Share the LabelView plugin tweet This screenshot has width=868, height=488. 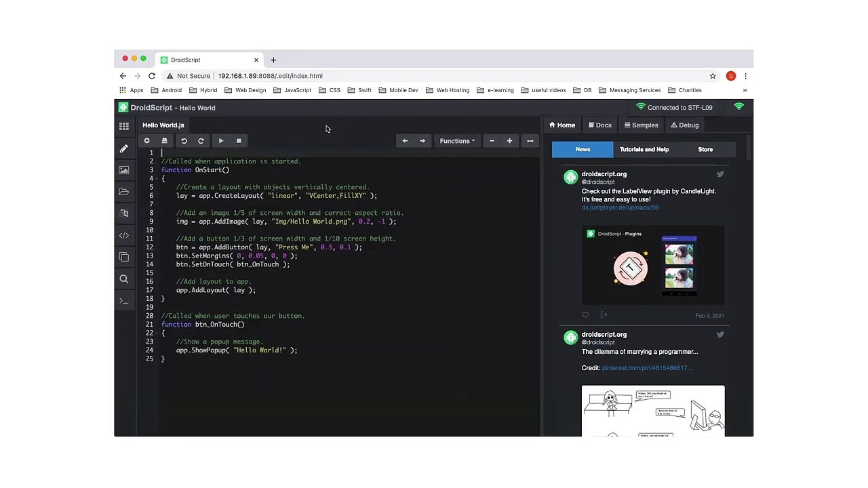pyautogui.click(x=604, y=315)
